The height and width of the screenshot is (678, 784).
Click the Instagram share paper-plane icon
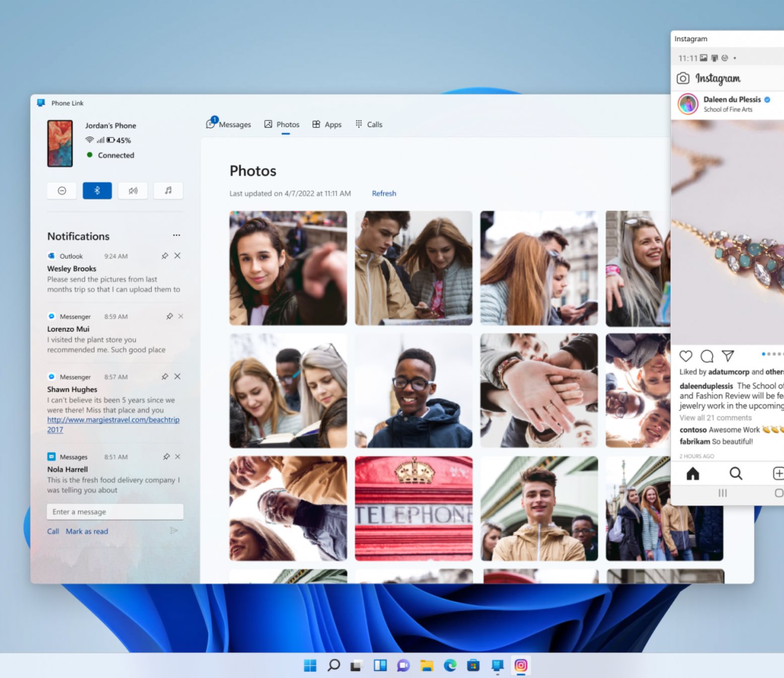click(728, 356)
